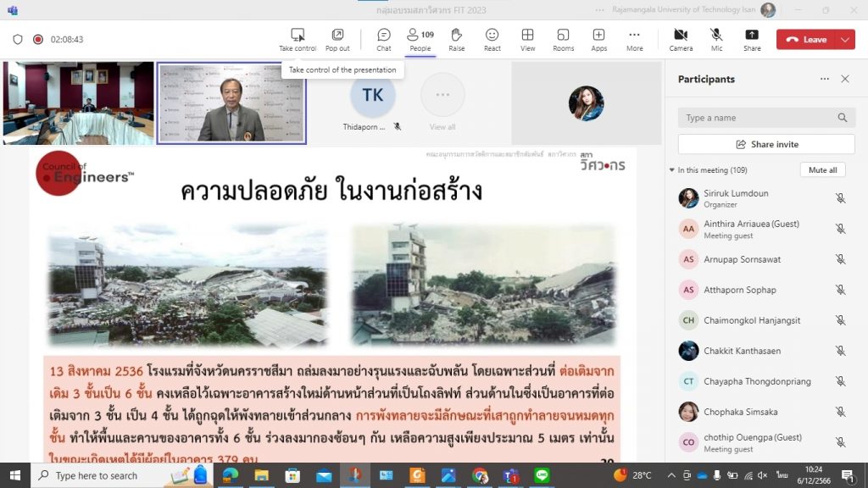Toggle the People participants panel
The height and width of the screenshot is (488, 868).
420,39
